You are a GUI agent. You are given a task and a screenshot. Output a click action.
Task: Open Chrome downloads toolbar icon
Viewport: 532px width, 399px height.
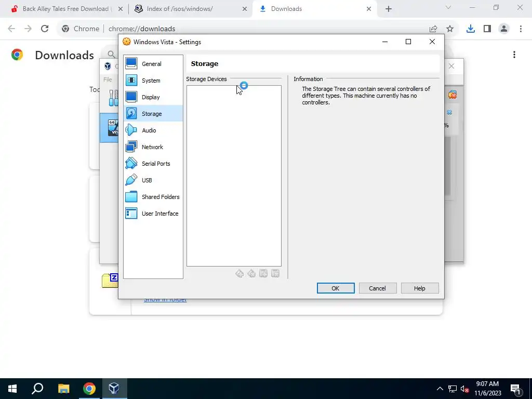(x=471, y=29)
